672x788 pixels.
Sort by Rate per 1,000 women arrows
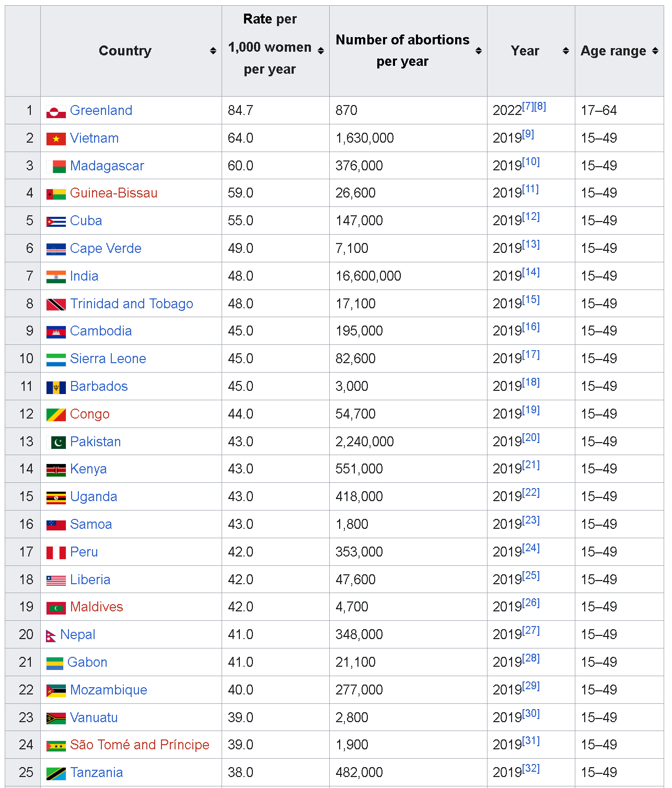(321, 51)
